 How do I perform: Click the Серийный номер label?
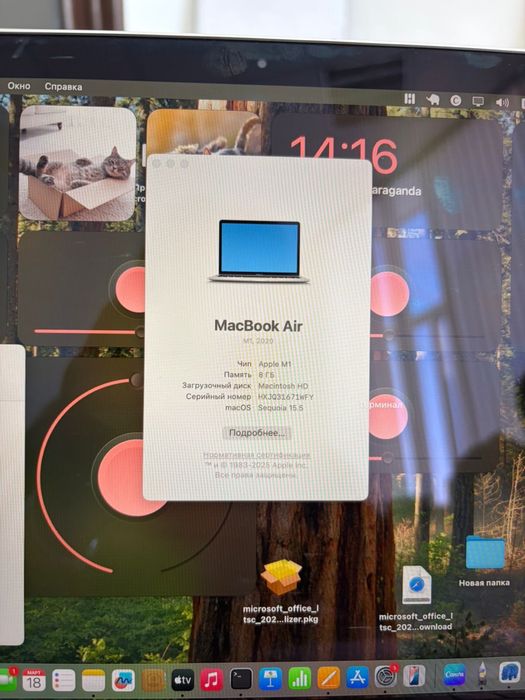218,396
